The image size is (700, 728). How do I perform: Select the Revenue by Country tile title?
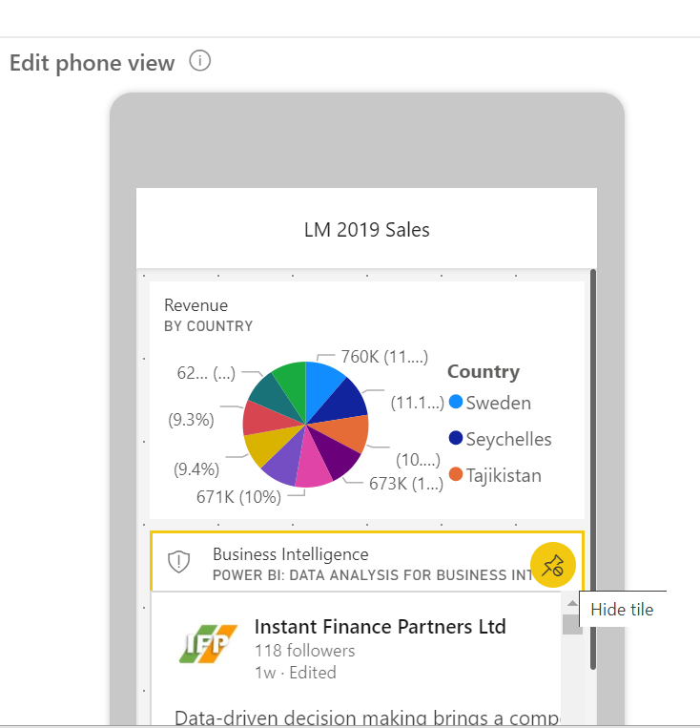coord(196,306)
